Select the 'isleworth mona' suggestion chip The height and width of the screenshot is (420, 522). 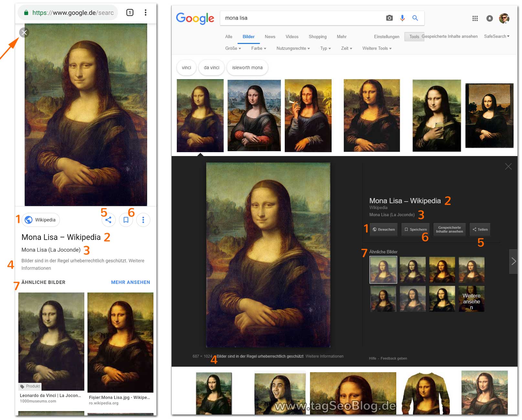(247, 68)
